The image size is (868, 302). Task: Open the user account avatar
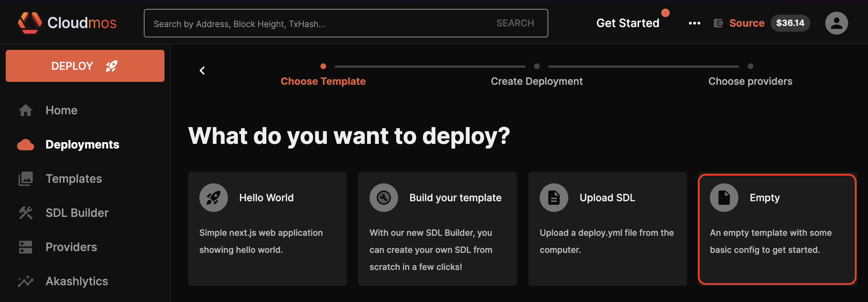(x=836, y=23)
